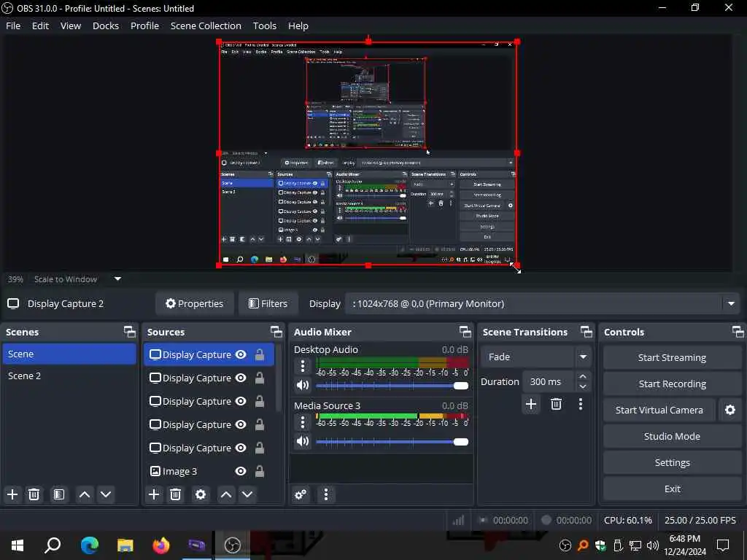Viewport: 747px width, 560px height.
Task: Toggle lock on Display Capture row directly above Image 3
Action: (x=260, y=448)
